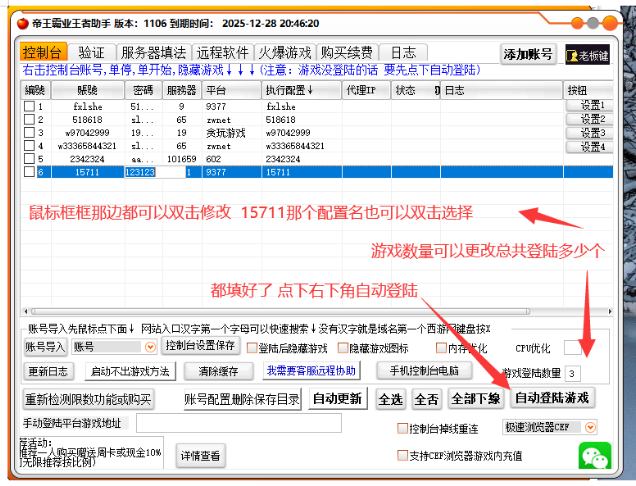The width and height of the screenshot is (636, 486).
Task: Click the 账号导入 button
Action: [45, 347]
